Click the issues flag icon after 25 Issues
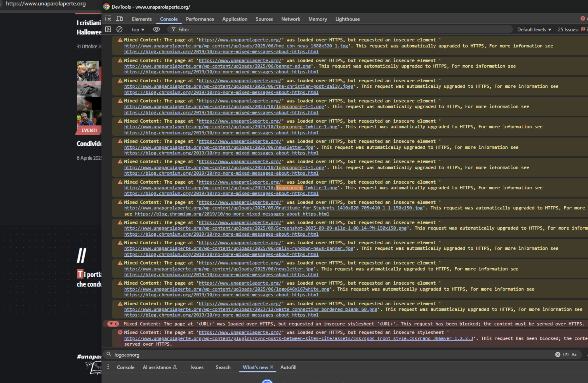This screenshot has width=588, height=383. point(583,29)
